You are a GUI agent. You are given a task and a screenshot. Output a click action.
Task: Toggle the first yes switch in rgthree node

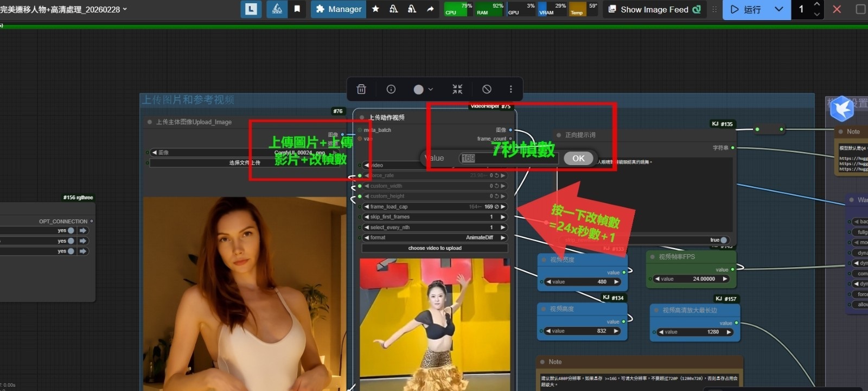point(71,231)
